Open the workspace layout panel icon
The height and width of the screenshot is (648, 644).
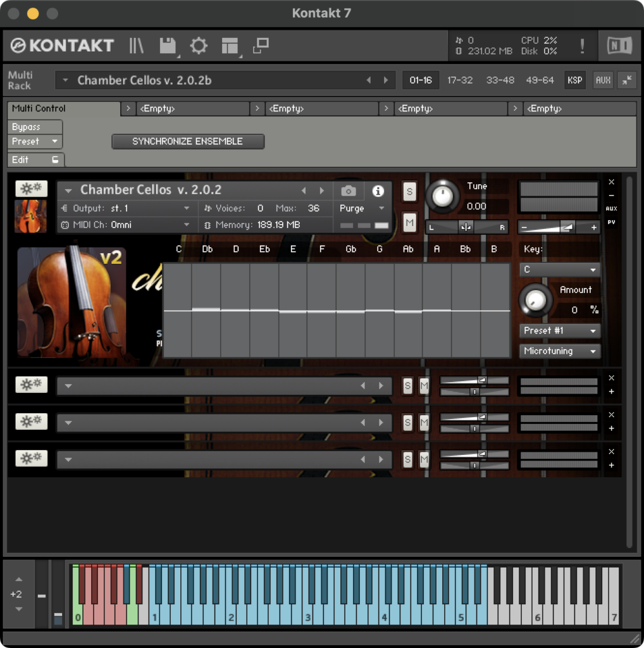230,46
